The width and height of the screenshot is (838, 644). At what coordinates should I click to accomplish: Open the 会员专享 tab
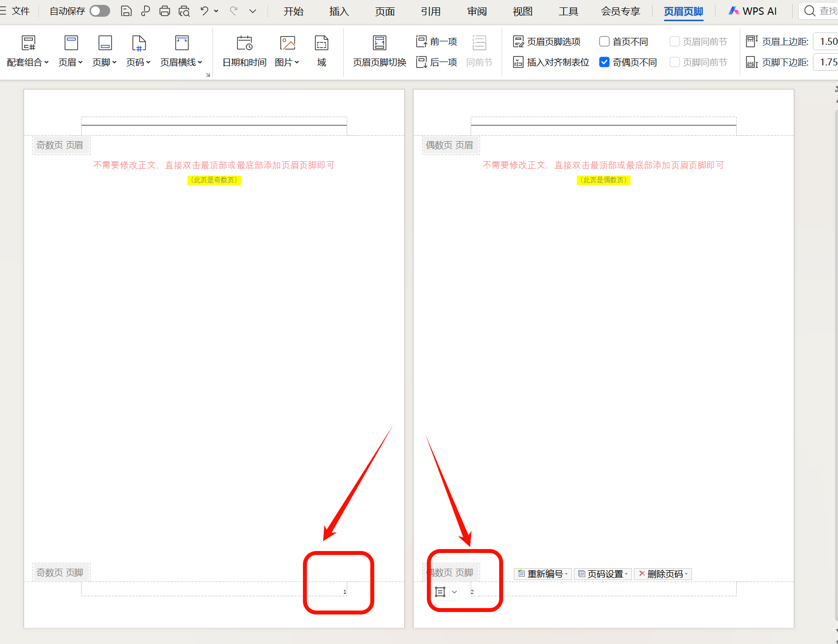coord(621,11)
